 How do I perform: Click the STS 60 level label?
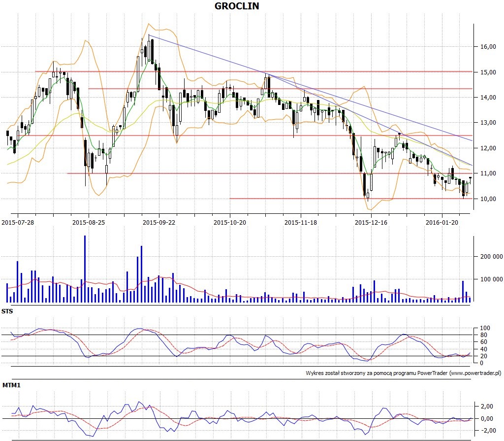click(x=483, y=342)
